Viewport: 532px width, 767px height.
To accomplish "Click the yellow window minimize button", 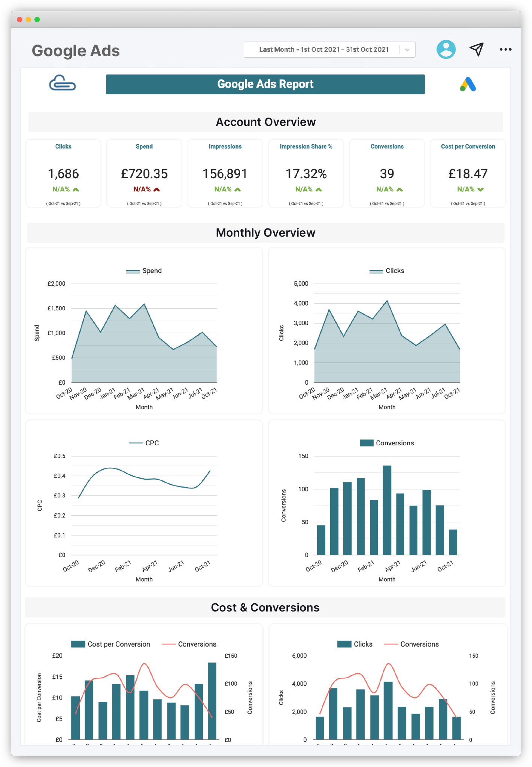I will (x=28, y=19).
